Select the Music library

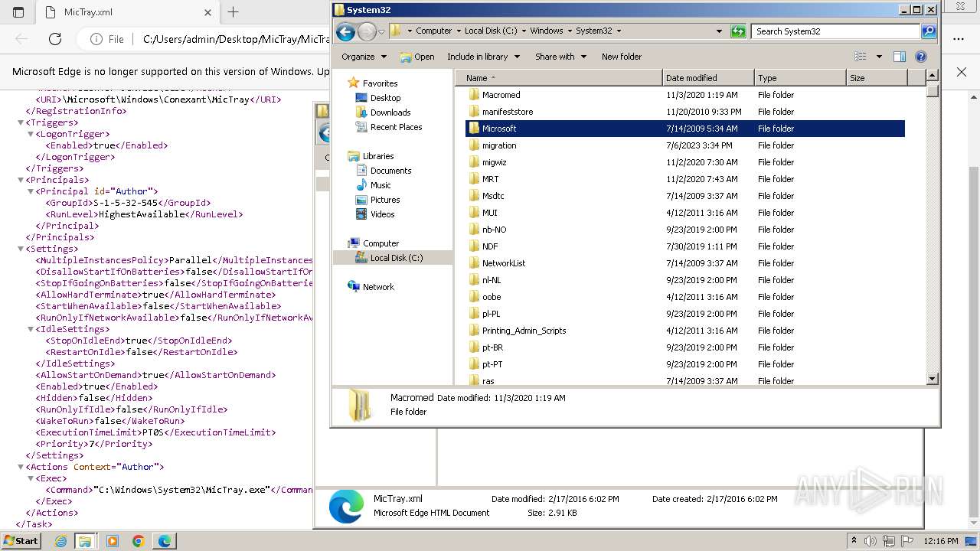coord(381,185)
